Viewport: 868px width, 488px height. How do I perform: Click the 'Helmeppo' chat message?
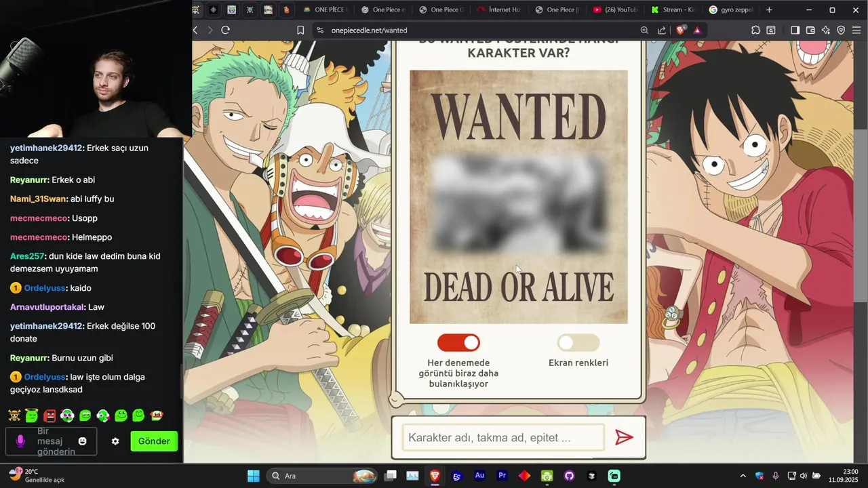coord(61,237)
